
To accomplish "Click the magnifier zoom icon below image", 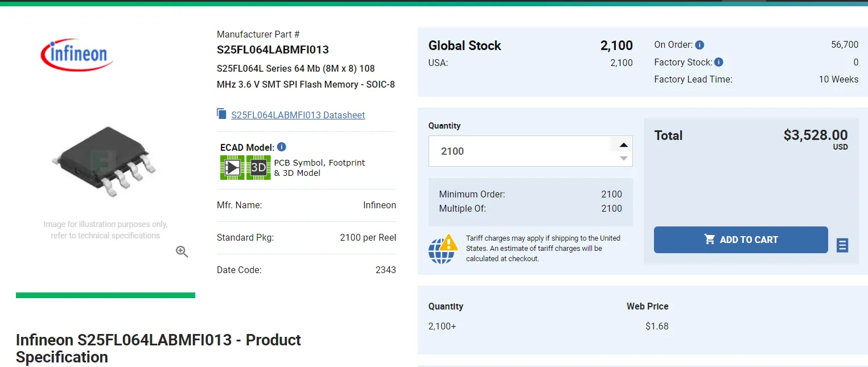I will tap(182, 251).
